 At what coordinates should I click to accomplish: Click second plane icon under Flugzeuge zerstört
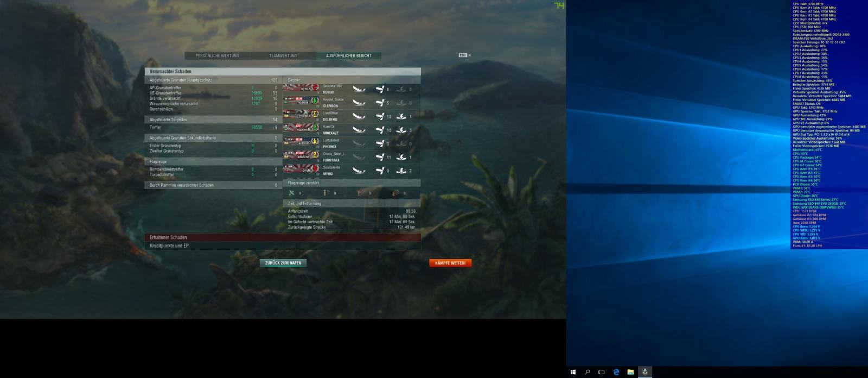326,193
